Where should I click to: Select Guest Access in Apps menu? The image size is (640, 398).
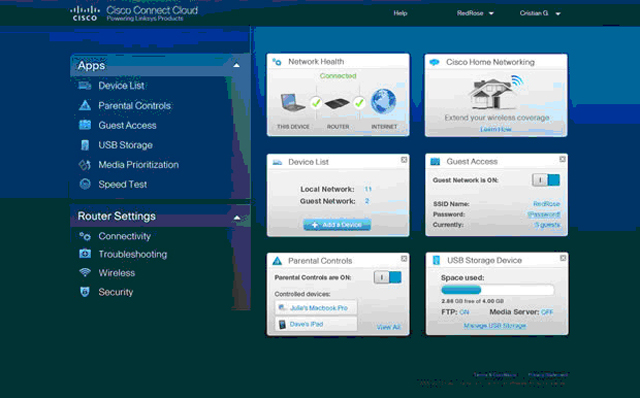point(127,125)
